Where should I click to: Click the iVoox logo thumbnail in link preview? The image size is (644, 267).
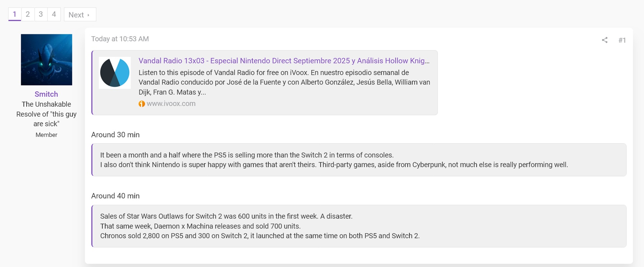[114, 73]
